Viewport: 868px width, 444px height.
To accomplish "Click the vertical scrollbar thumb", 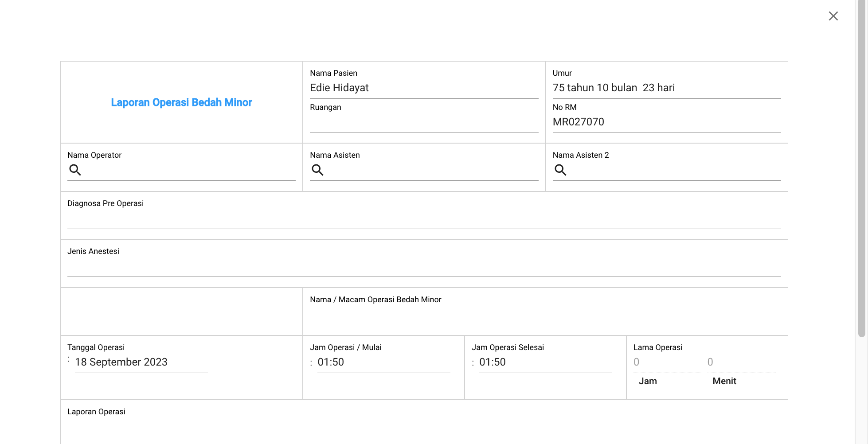I will tap(861, 168).
